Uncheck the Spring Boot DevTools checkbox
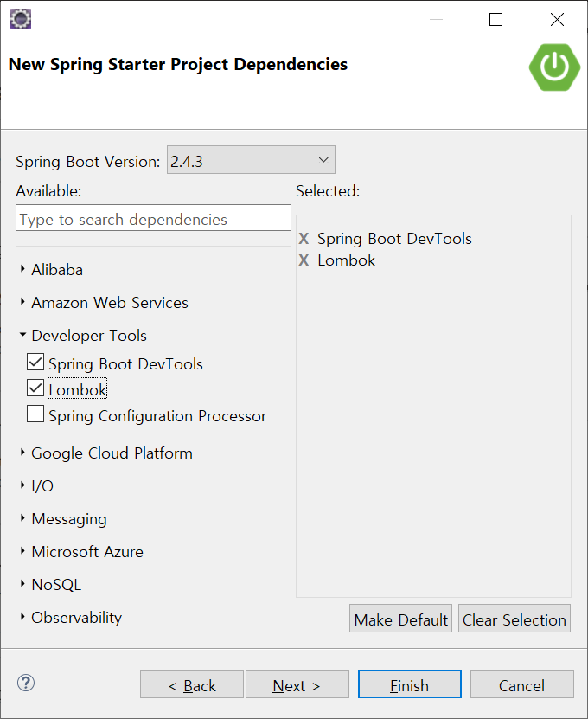588x719 pixels. (x=35, y=362)
